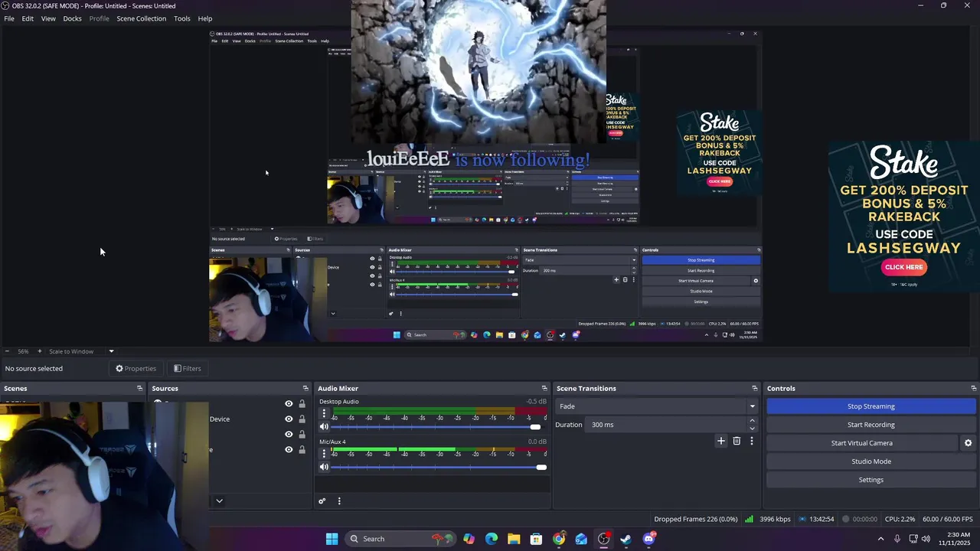Decrease transition duration with down arrow
Image resolution: width=980 pixels, height=551 pixels.
coord(752,429)
